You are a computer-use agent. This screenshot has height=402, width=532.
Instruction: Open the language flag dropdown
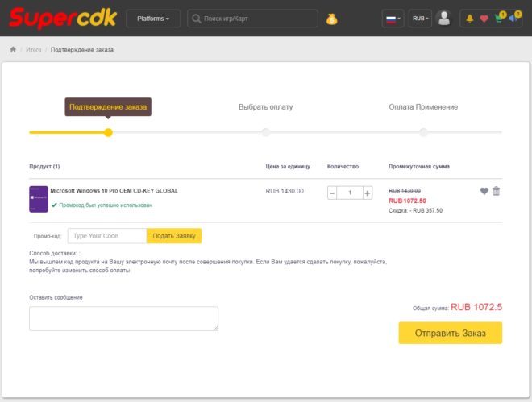tap(393, 19)
